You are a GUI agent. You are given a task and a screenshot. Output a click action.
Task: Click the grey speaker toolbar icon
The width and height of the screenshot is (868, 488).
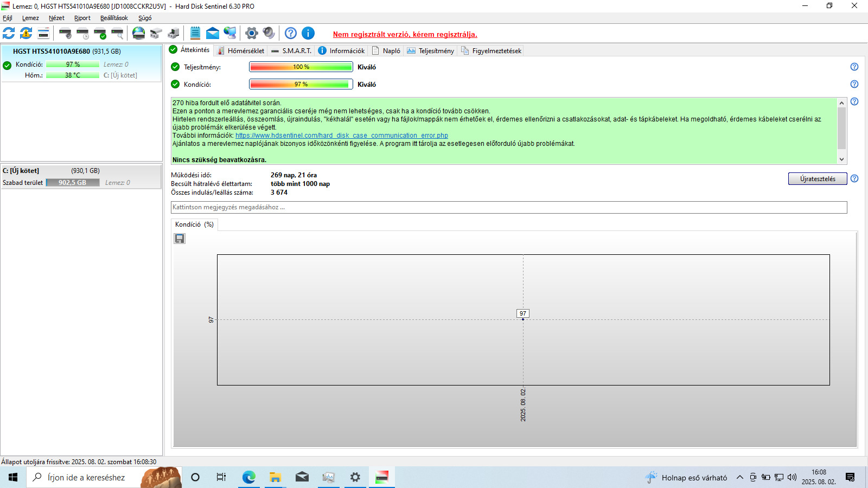[x=269, y=33]
